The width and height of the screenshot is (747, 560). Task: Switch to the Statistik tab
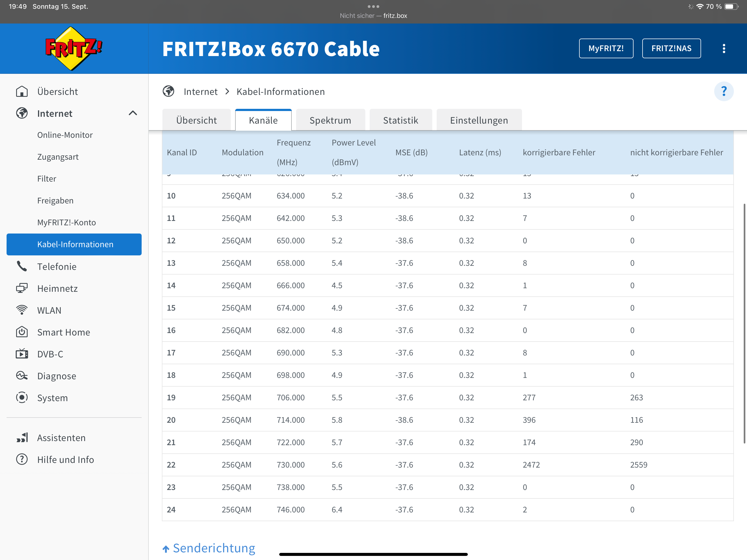click(x=400, y=120)
